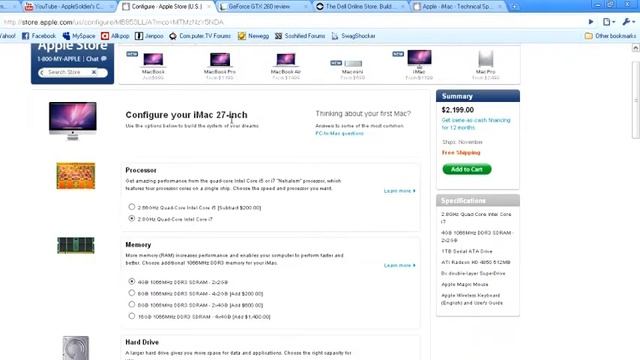The image size is (640, 360).
Task: Click the Facebook bookmark icon
Action: click(25, 36)
